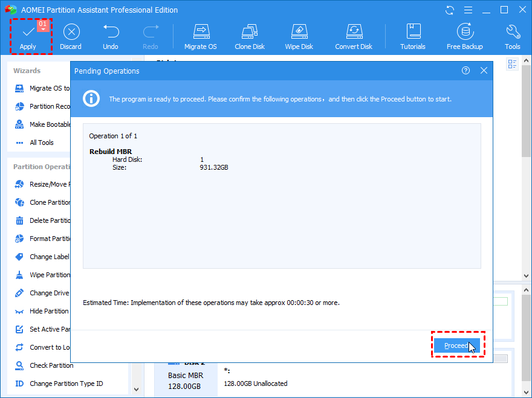532x398 pixels.
Task: Toggle the disk view layout icon
Action: tap(513, 64)
